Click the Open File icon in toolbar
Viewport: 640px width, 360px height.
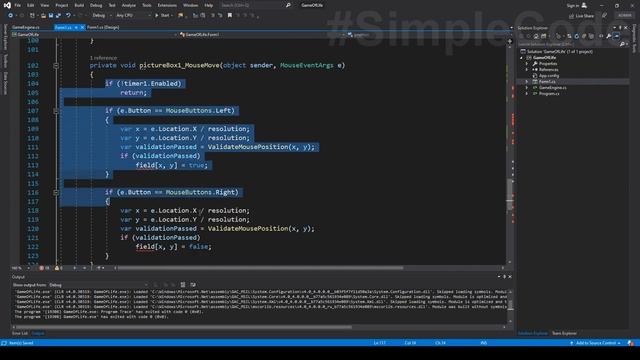click(43, 16)
